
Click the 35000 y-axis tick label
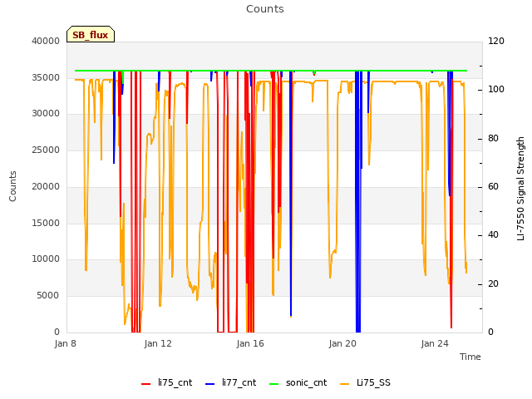46,77
